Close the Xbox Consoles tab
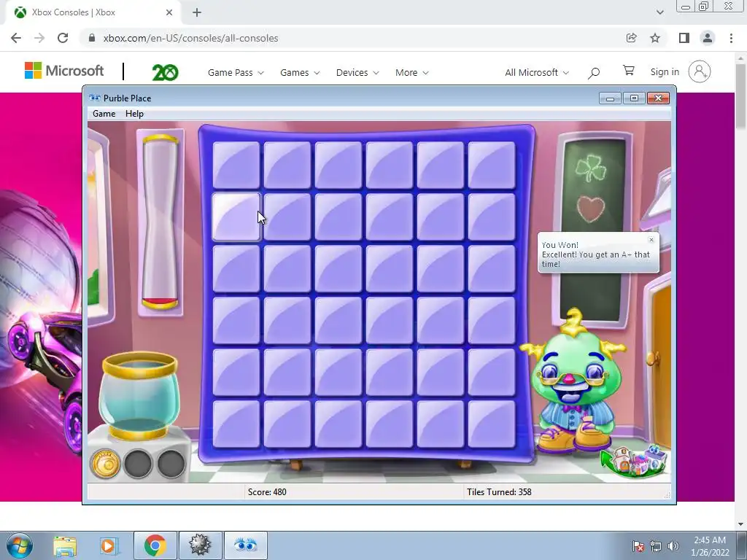This screenshot has height=560, width=747. 169,12
